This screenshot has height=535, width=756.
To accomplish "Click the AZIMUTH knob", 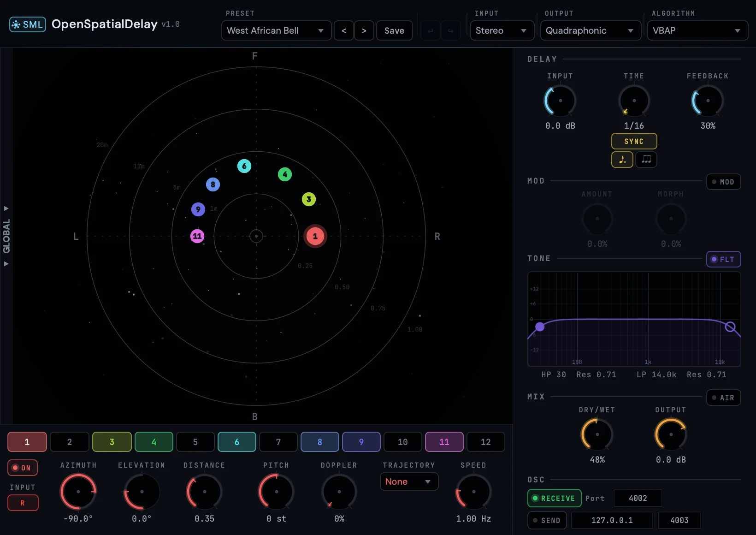I will (x=78, y=492).
